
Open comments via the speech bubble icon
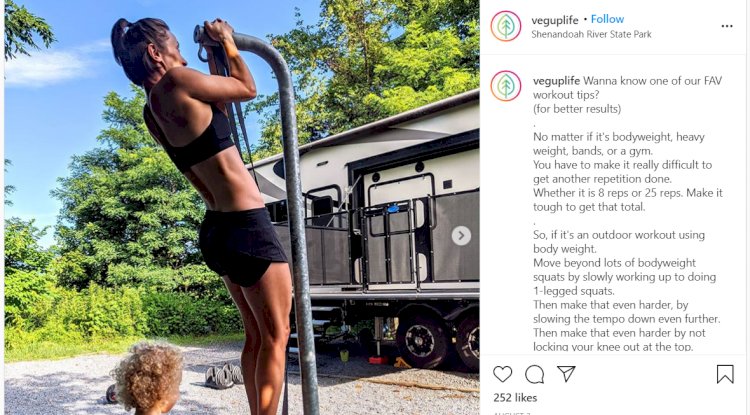coord(534,374)
